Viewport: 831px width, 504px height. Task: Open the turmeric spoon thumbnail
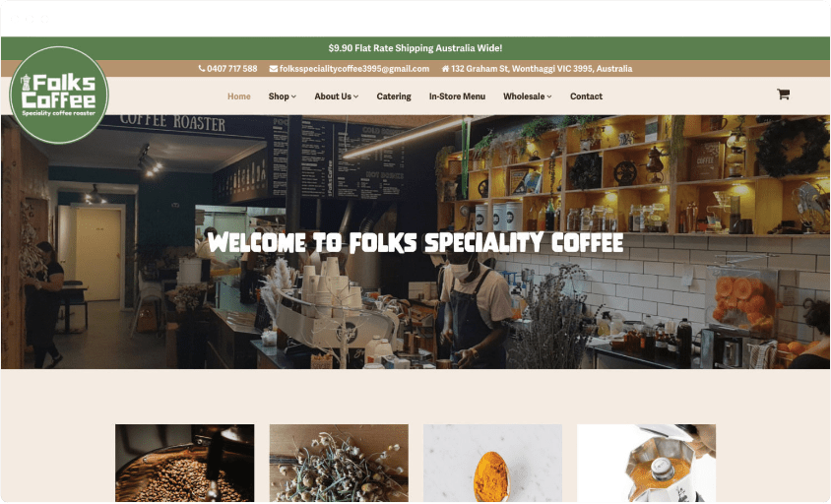(492, 463)
